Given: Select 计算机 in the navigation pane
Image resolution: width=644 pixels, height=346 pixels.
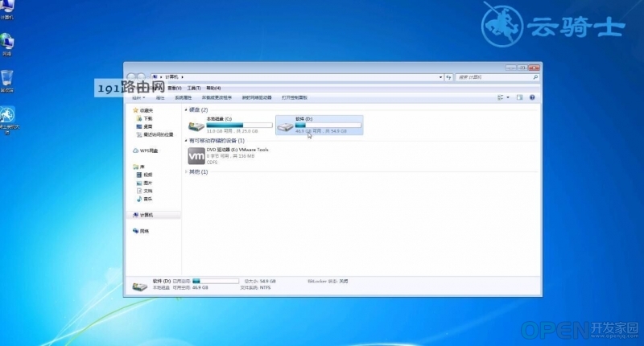Looking at the screenshot, I should 154,215.
